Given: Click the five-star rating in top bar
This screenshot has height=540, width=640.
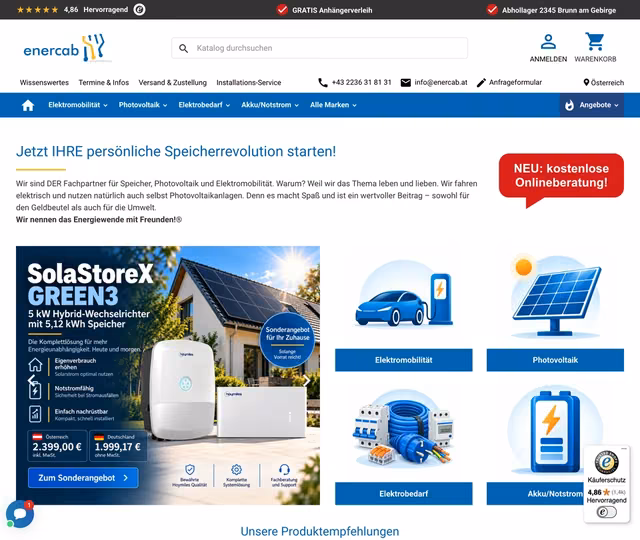Looking at the screenshot, I should 38,10.
